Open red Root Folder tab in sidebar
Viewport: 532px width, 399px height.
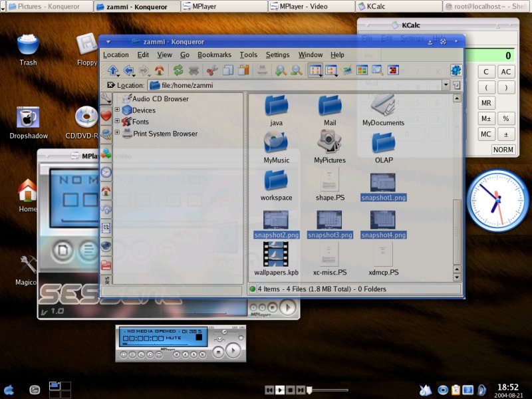(106, 265)
